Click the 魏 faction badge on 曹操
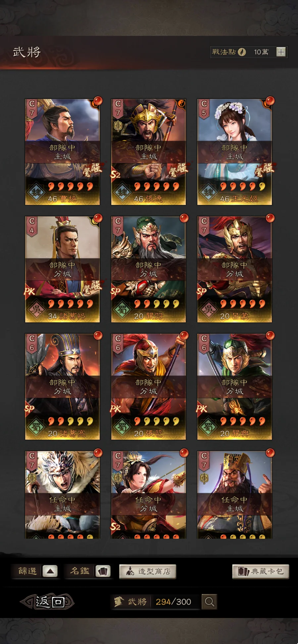The height and width of the screenshot is (644, 298). point(36,192)
